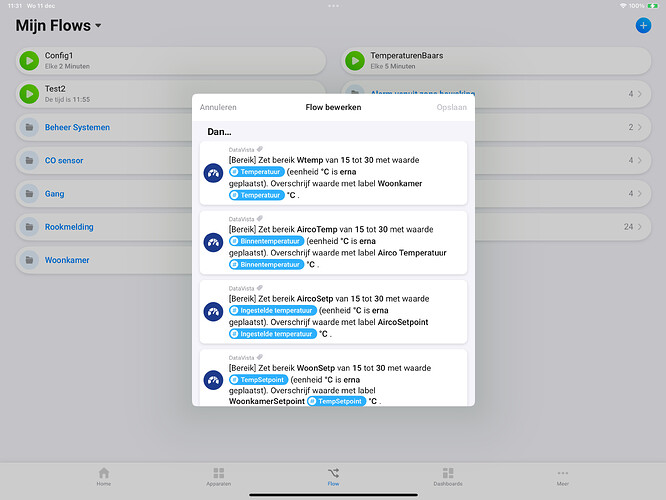Viewport: 666px width, 500px height.
Task: Open the Woonkamer folder
Action: point(104,260)
